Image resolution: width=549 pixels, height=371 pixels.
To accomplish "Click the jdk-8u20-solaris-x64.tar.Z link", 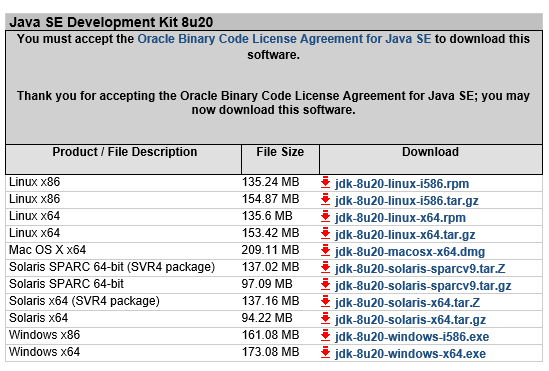I will click(x=408, y=302).
